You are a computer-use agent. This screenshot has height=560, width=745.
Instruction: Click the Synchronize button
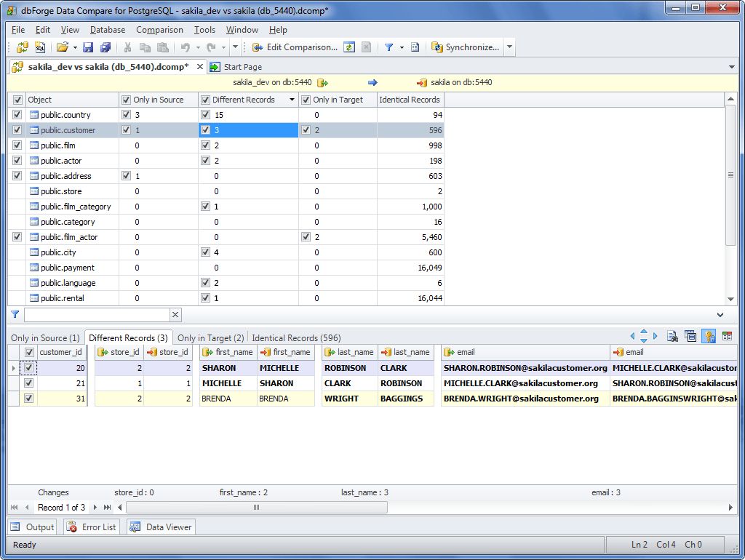pos(466,47)
